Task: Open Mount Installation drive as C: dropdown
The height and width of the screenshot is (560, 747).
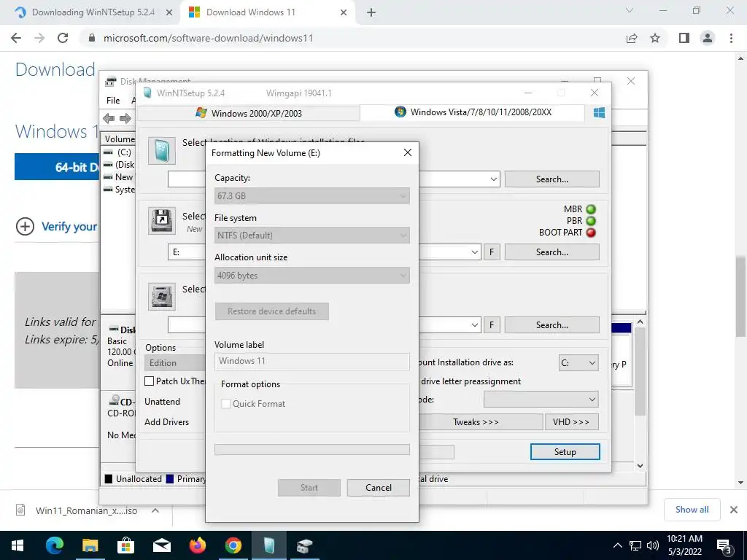Action: [578, 363]
